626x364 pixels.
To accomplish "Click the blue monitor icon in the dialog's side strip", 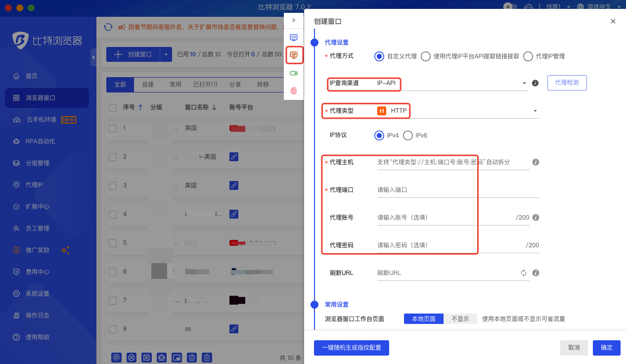I will [x=294, y=38].
